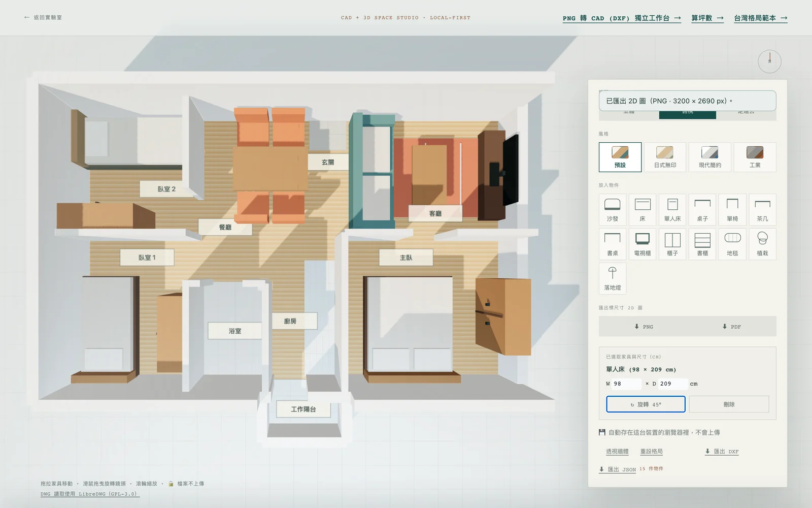Add a coffee table (茶几)
Viewport: 812px width, 508px height.
click(762, 210)
